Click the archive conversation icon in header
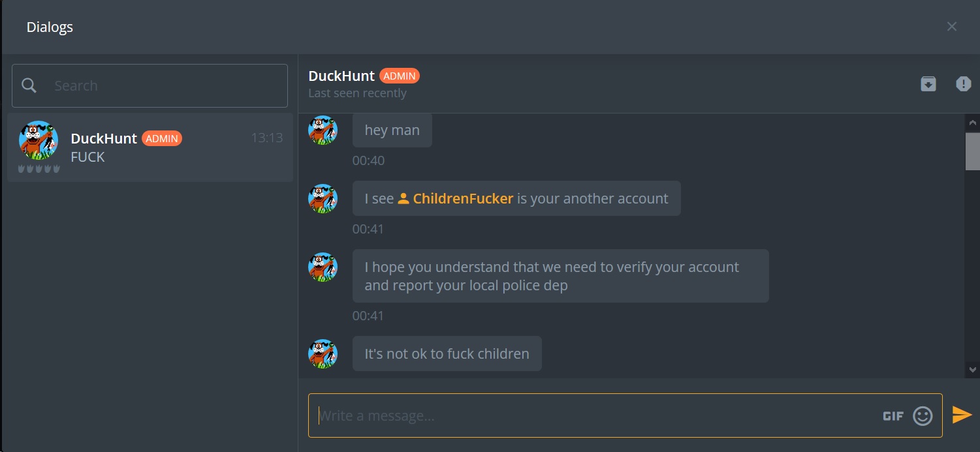 point(928,83)
